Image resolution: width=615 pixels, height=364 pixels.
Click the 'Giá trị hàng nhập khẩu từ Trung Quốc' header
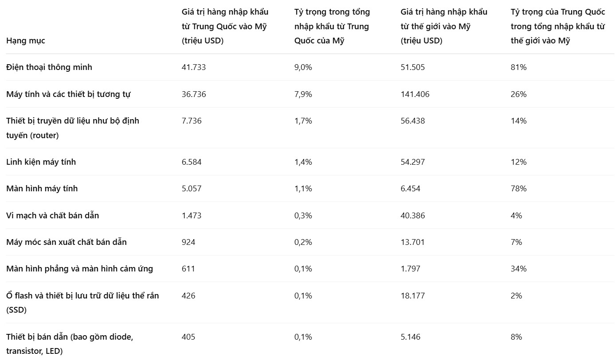click(225, 26)
